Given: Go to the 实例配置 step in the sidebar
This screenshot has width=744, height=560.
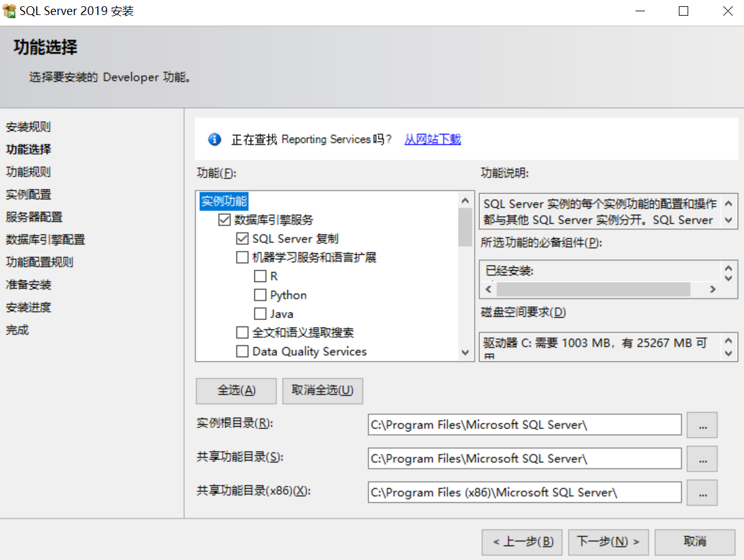Looking at the screenshot, I should pos(28,194).
